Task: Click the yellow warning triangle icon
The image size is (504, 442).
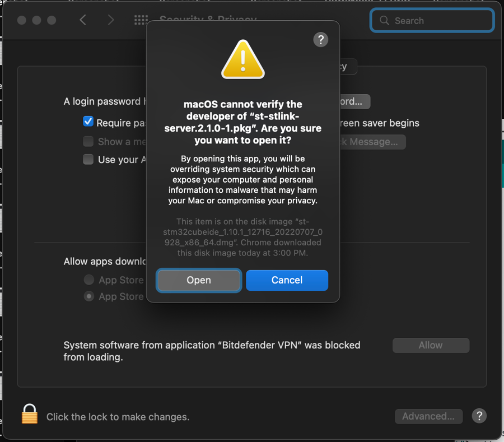Action: (242, 59)
